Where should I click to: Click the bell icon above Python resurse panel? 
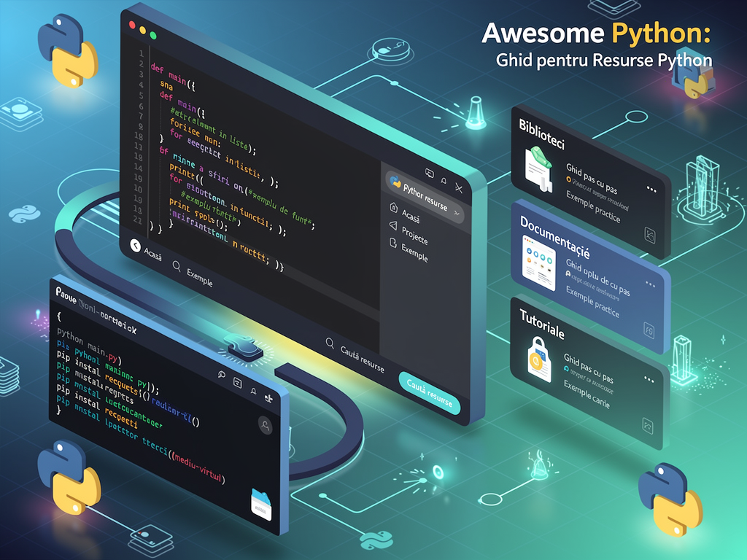pyautogui.click(x=444, y=181)
